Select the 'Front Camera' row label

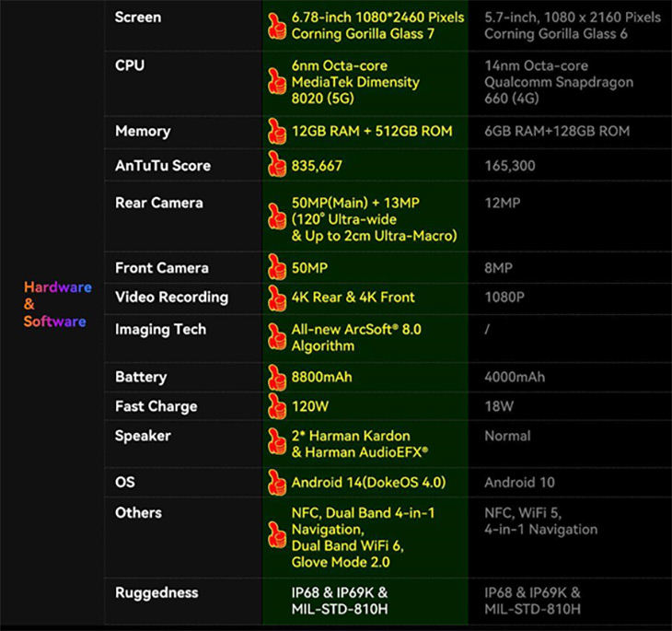(162, 268)
